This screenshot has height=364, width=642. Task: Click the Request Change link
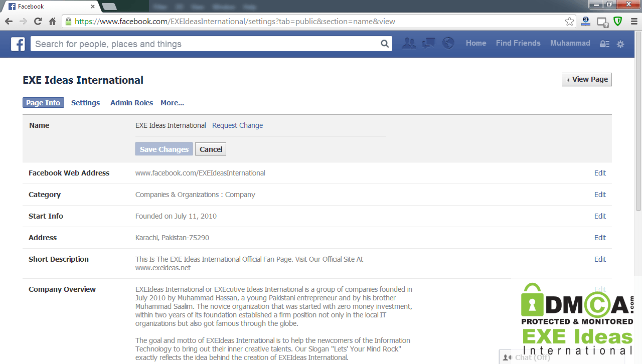237,125
